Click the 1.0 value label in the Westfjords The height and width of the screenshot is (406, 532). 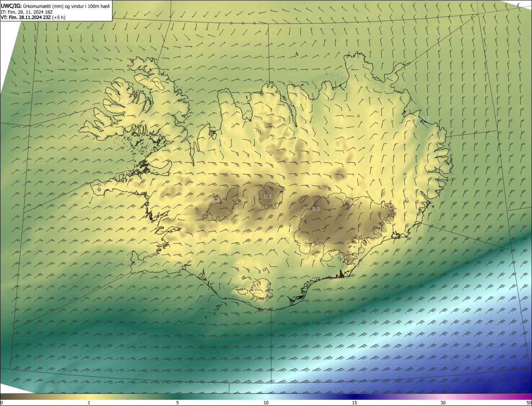click(x=127, y=103)
